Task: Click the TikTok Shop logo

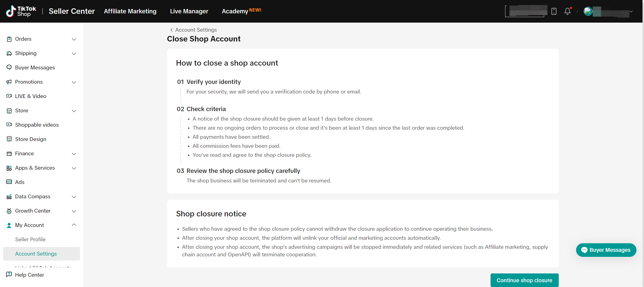Action: click(x=21, y=11)
